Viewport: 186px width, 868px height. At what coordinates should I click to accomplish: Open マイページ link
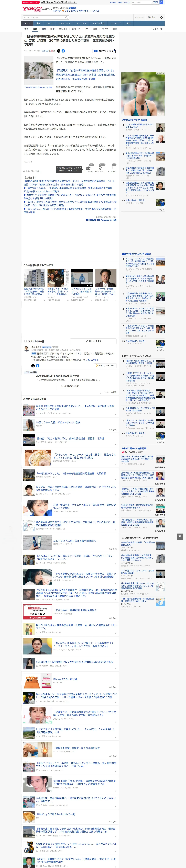pos(139,17)
